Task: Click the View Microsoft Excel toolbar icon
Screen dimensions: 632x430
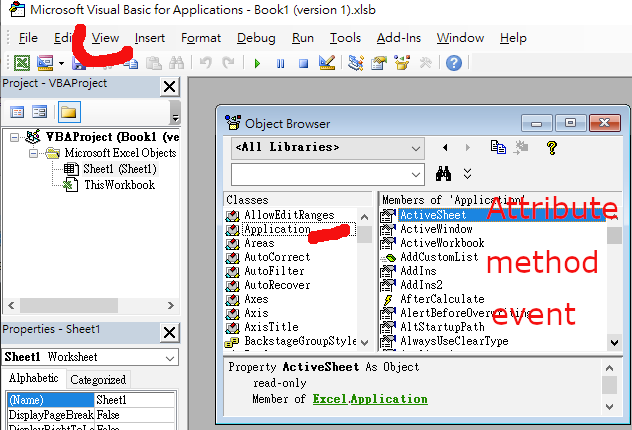Action: [x=22, y=63]
